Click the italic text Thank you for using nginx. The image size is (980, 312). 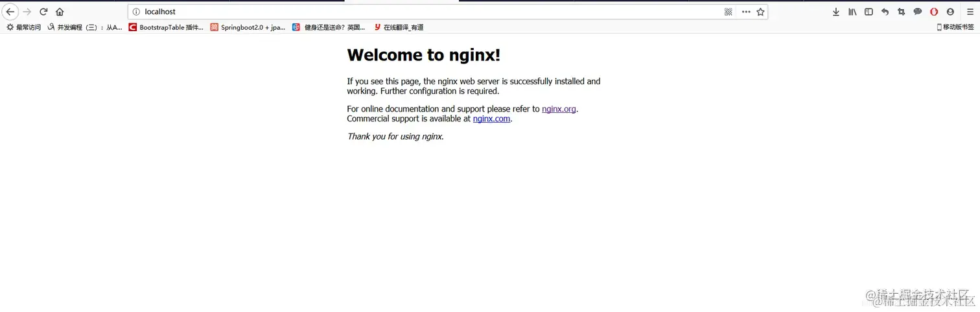(395, 137)
